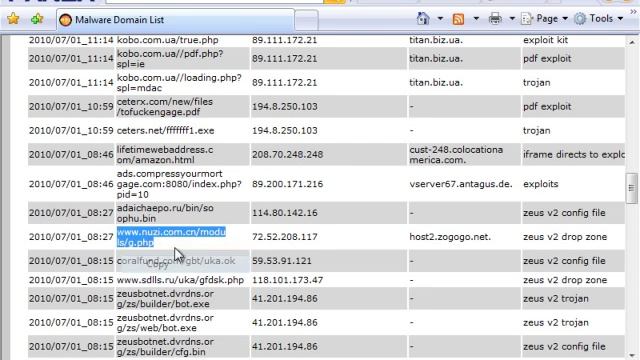
Task: Click the exploits description cell
Action: (540, 184)
